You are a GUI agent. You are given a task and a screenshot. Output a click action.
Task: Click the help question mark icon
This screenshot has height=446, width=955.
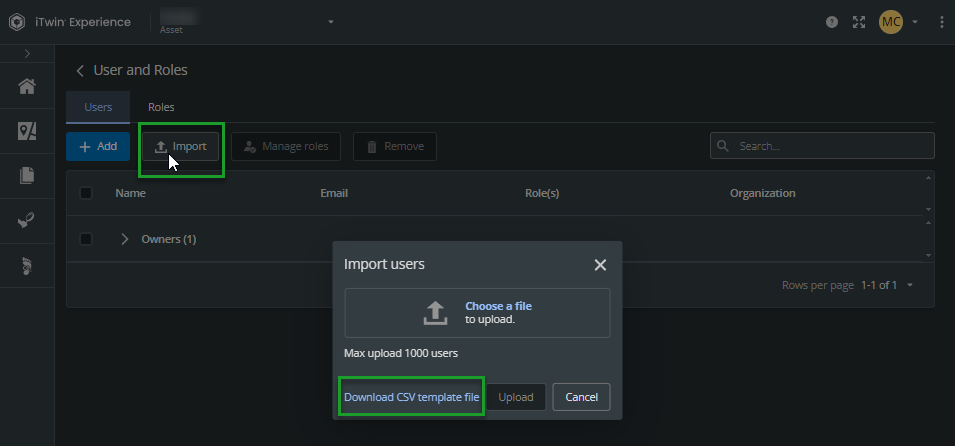click(x=832, y=22)
